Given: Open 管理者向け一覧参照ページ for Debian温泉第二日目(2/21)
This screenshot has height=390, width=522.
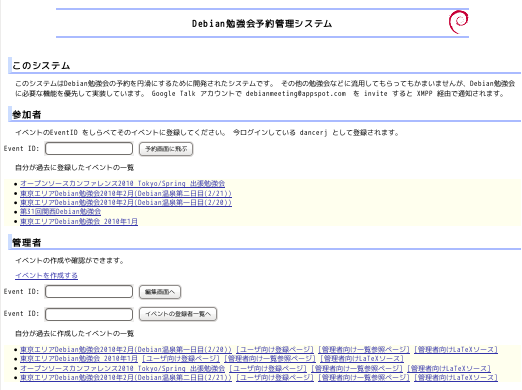Looking at the screenshot, I should 364,377.
